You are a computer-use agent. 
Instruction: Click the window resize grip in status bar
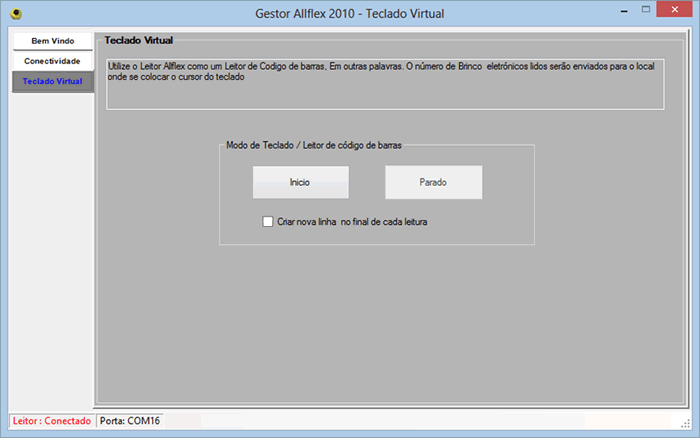point(686,424)
